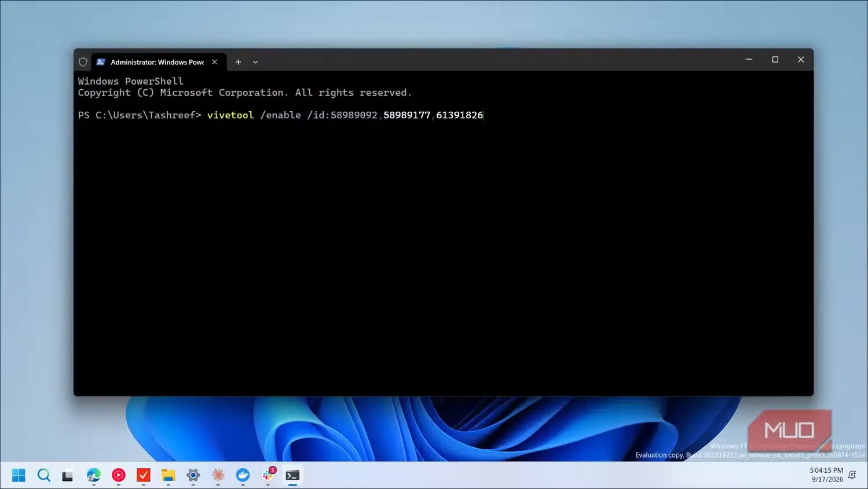
Task: Open Task View on taskbar
Action: [x=68, y=476]
